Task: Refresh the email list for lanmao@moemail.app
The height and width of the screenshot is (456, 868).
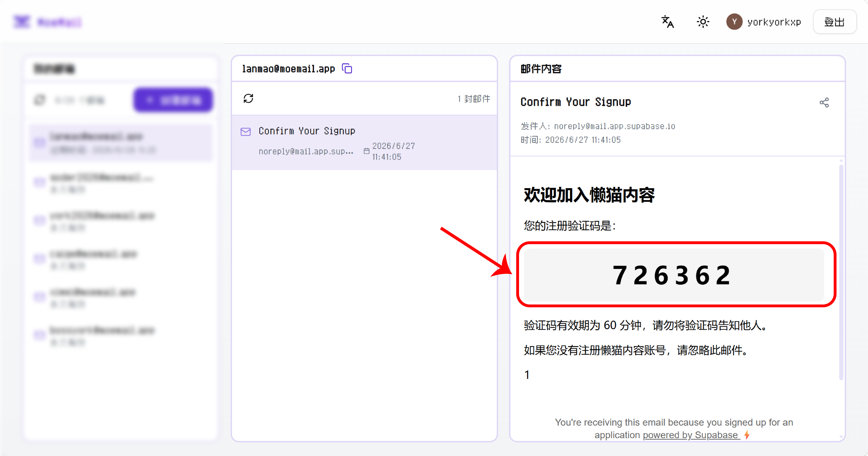Action: pyautogui.click(x=248, y=98)
